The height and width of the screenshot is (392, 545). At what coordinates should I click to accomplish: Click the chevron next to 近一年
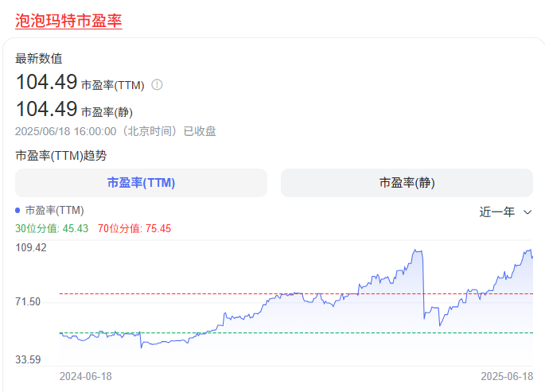[x=527, y=212]
